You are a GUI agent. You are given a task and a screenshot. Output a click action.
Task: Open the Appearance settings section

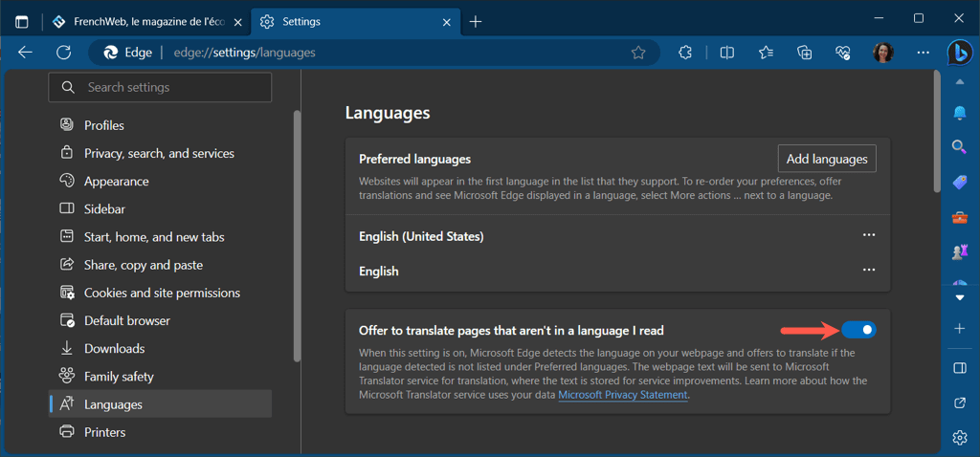point(116,181)
